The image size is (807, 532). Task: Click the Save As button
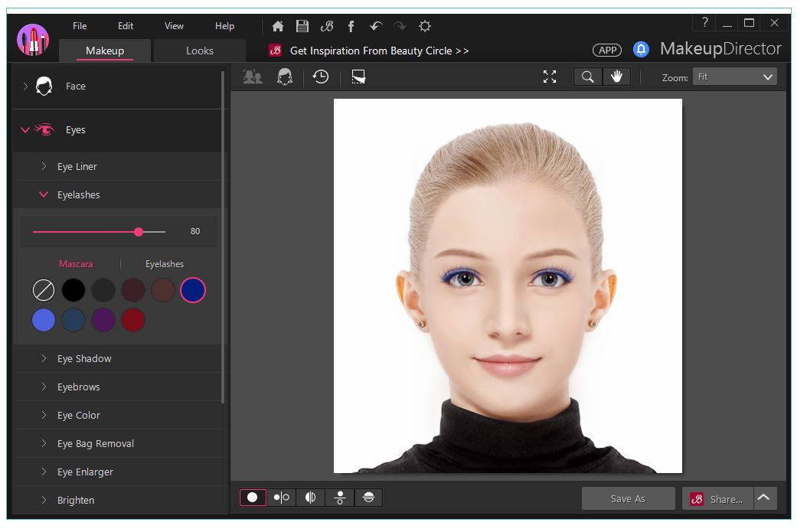(x=628, y=498)
